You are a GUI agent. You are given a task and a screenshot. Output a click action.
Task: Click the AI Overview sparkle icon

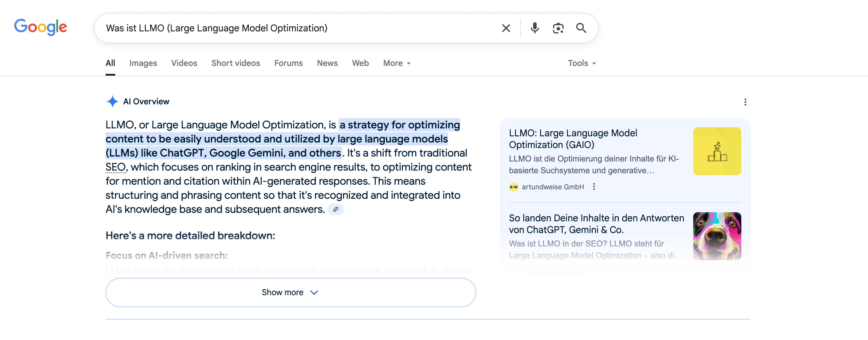112,101
